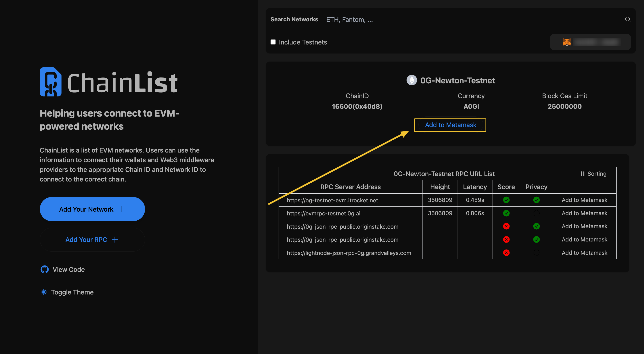This screenshot has height=354, width=644.
Task: Click green privacy check for og-testnet-evm.itrocket.net
Action: tap(536, 200)
